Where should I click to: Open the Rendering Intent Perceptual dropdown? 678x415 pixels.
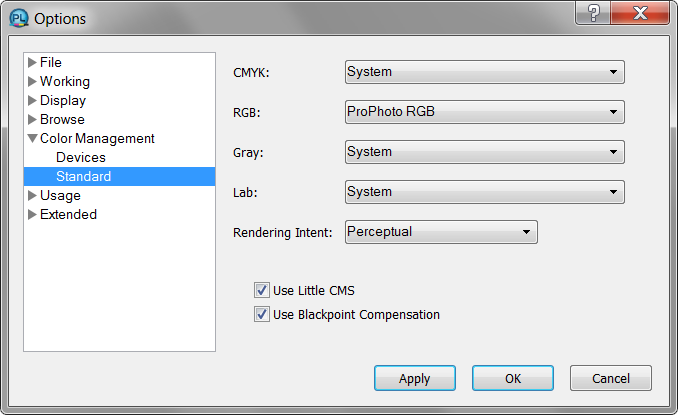point(441,232)
